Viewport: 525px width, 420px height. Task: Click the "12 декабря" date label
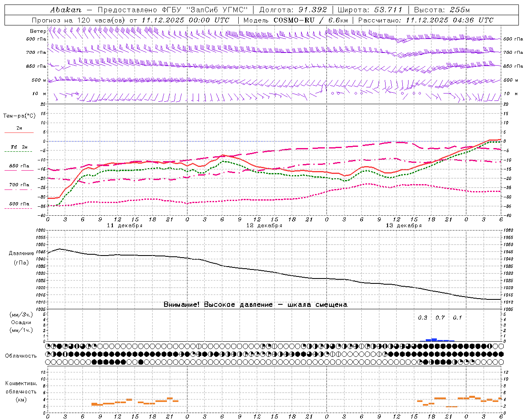pyautogui.click(x=264, y=226)
